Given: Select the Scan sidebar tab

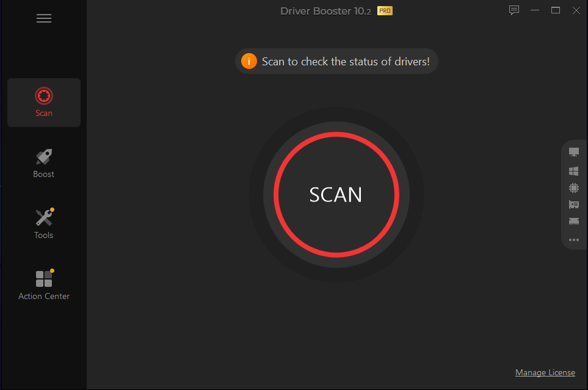Looking at the screenshot, I should coord(44,103).
